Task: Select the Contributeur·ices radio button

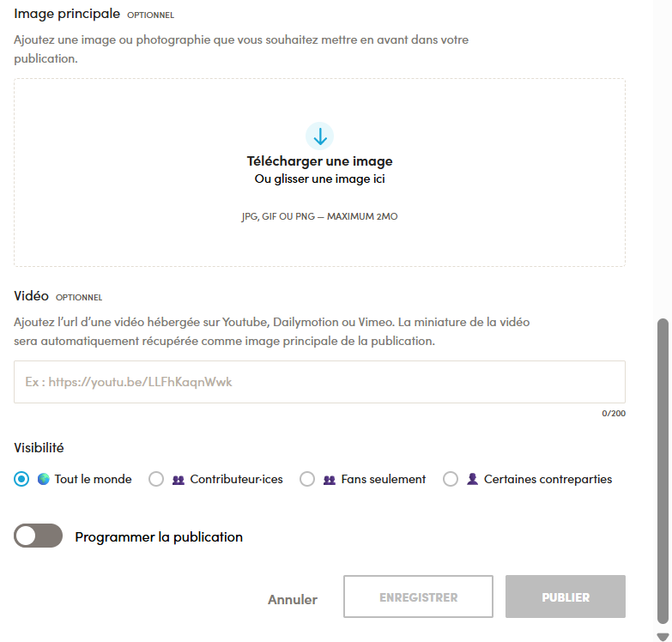Action: pos(156,479)
